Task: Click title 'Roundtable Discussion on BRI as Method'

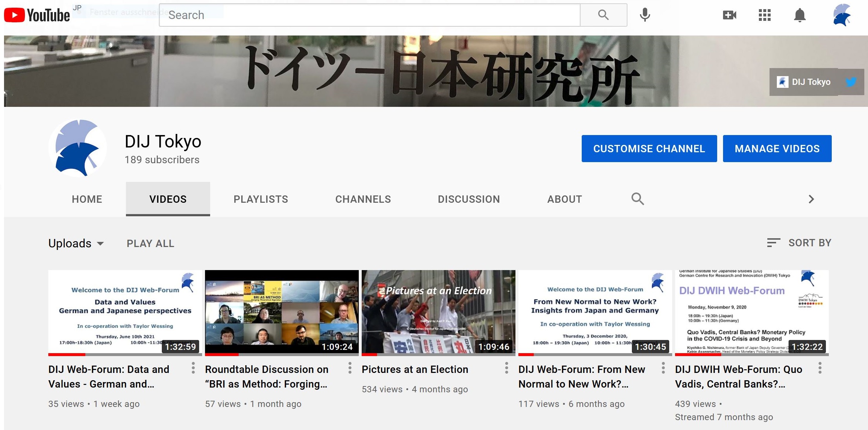Action: tap(267, 377)
